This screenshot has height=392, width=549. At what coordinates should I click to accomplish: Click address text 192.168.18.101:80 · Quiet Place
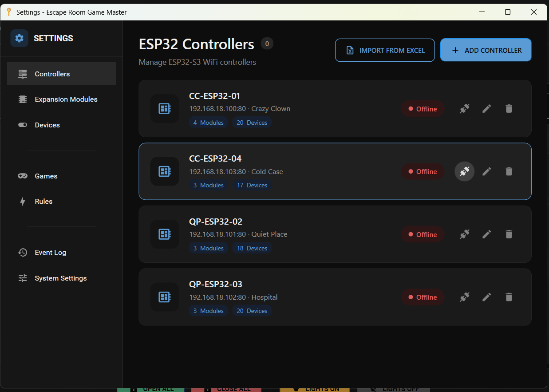point(238,234)
